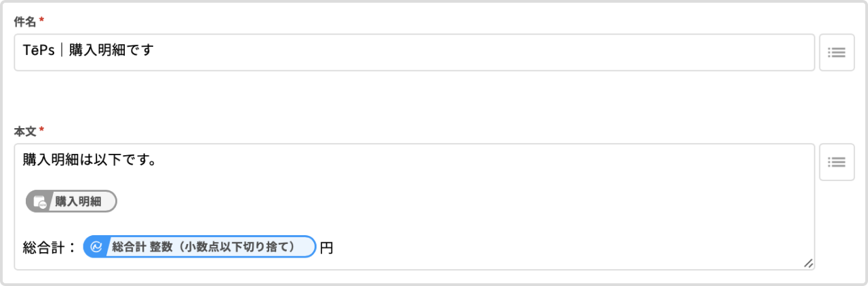Click the line 購入明細は以下です。 in the body
868x286 pixels.
90,161
